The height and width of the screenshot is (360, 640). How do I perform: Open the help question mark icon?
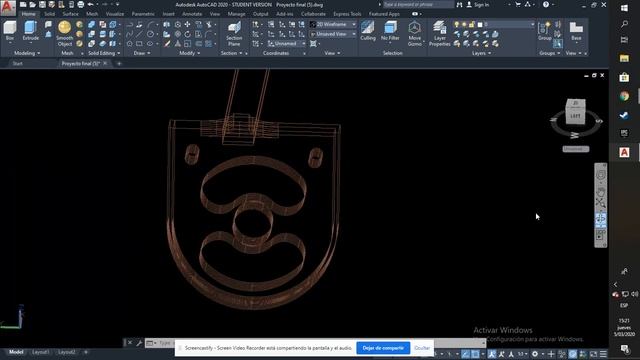coord(546,4)
